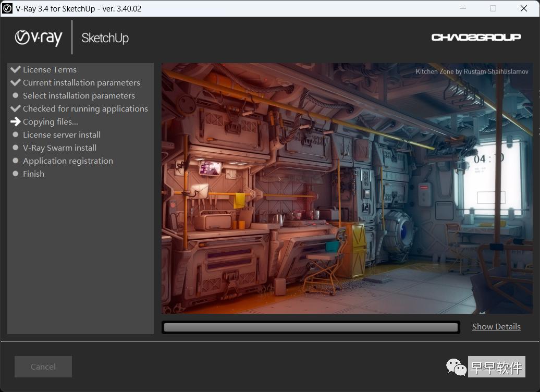Click the checkmark beside License Terms
The height and width of the screenshot is (392, 540).
pyautogui.click(x=16, y=69)
